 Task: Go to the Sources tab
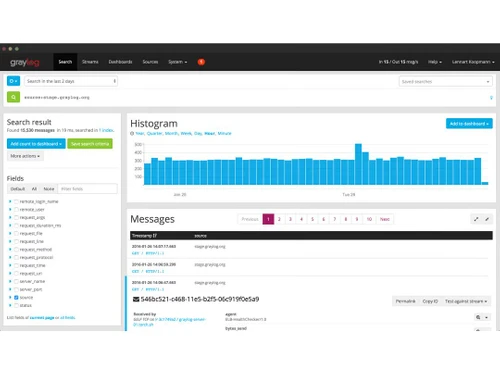coord(150,62)
